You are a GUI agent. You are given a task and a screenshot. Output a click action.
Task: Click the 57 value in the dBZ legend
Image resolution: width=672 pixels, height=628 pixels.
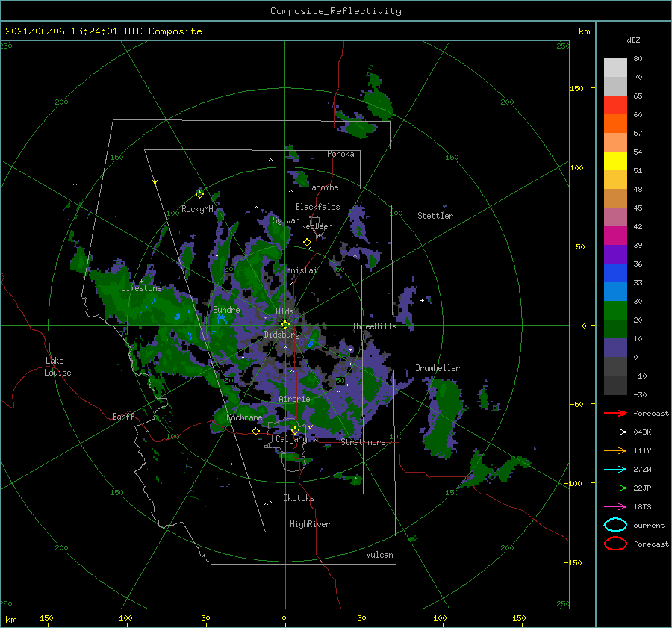click(x=638, y=134)
